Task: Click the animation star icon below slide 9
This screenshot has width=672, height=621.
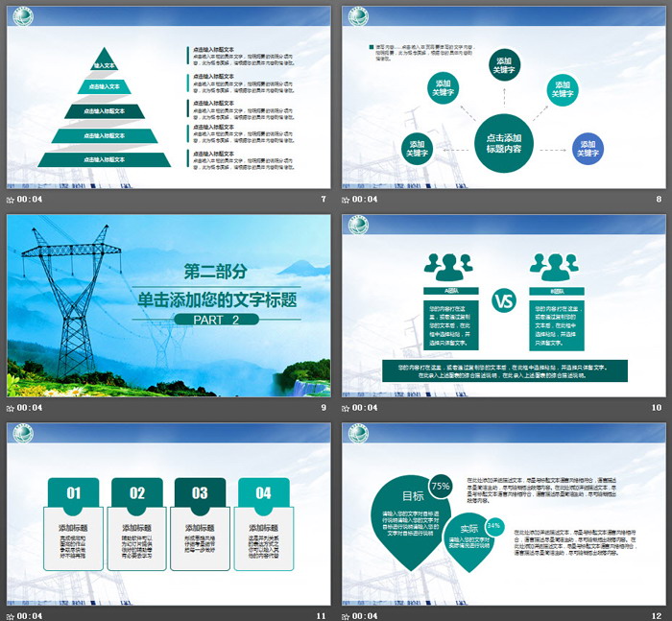Action: 11,408
